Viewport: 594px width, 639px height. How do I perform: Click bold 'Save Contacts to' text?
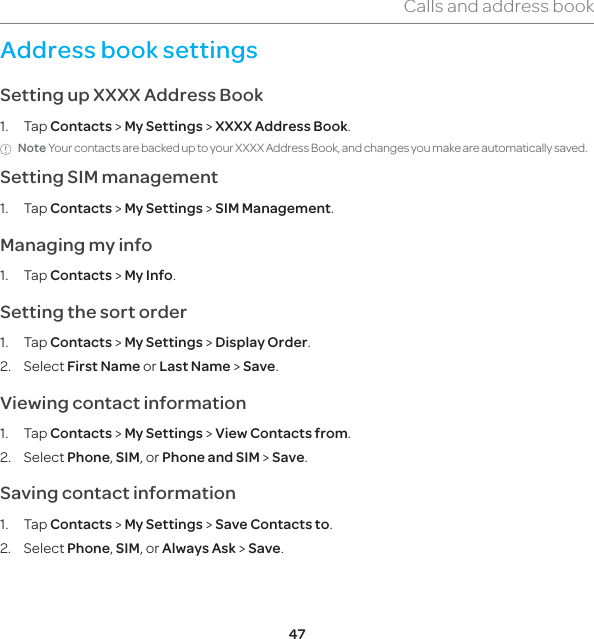click(272, 524)
